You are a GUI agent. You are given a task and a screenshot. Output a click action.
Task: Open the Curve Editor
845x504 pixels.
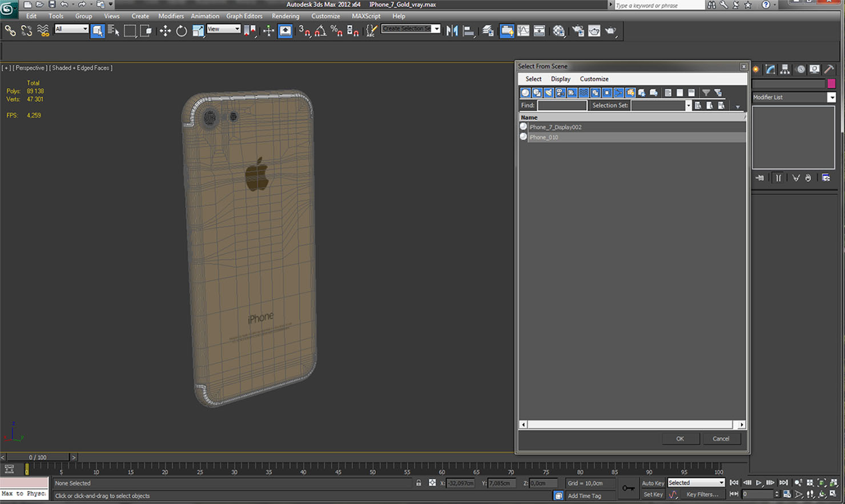(x=523, y=31)
